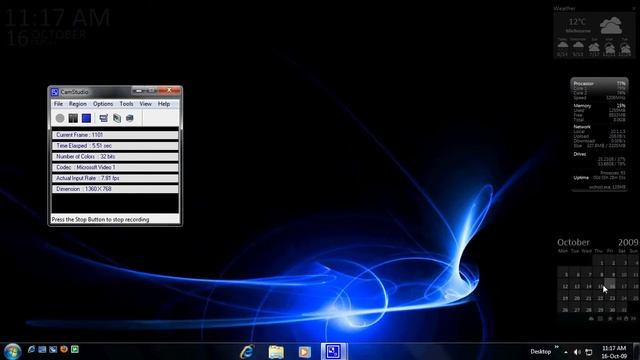Open the network tray icon

[589, 352]
